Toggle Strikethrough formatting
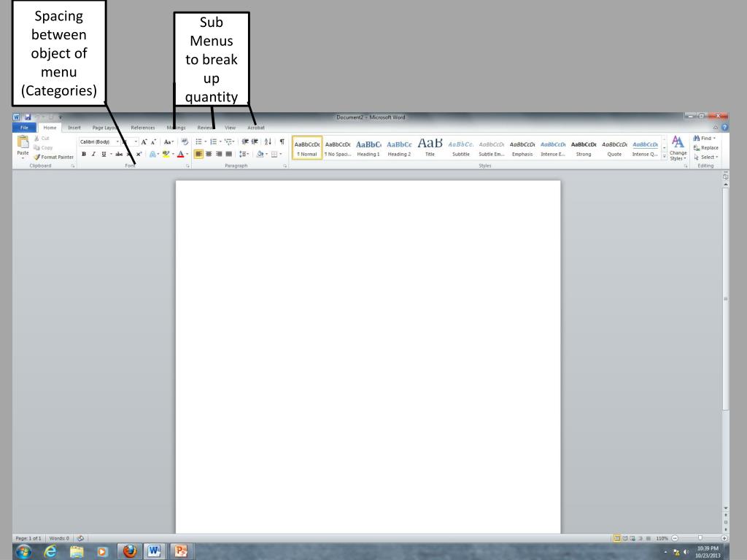 coord(119,154)
